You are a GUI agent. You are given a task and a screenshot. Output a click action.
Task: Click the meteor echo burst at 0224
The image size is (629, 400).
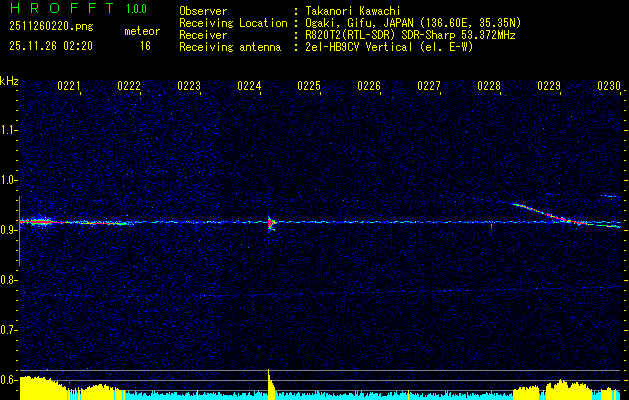point(271,223)
